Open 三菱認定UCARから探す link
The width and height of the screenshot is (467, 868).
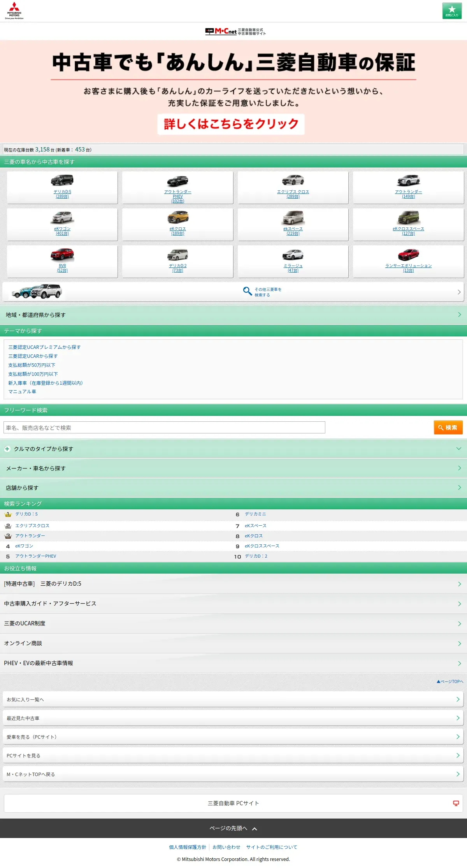(33, 356)
